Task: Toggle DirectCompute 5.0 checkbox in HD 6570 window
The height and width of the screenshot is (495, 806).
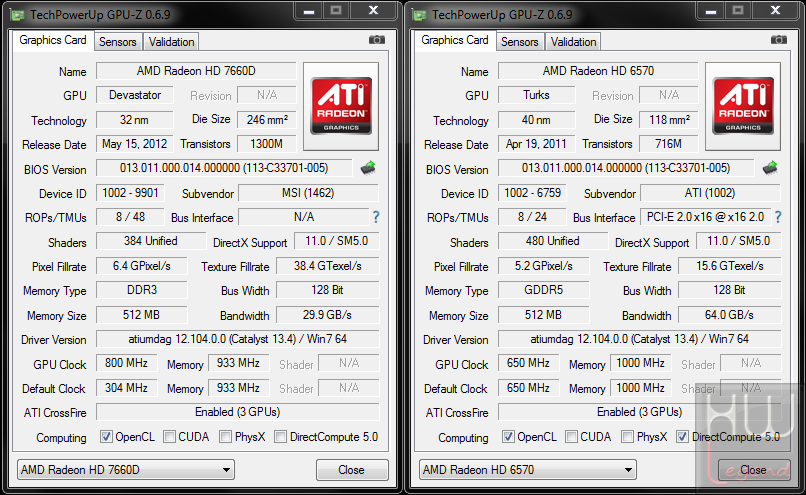Action: 682,437
